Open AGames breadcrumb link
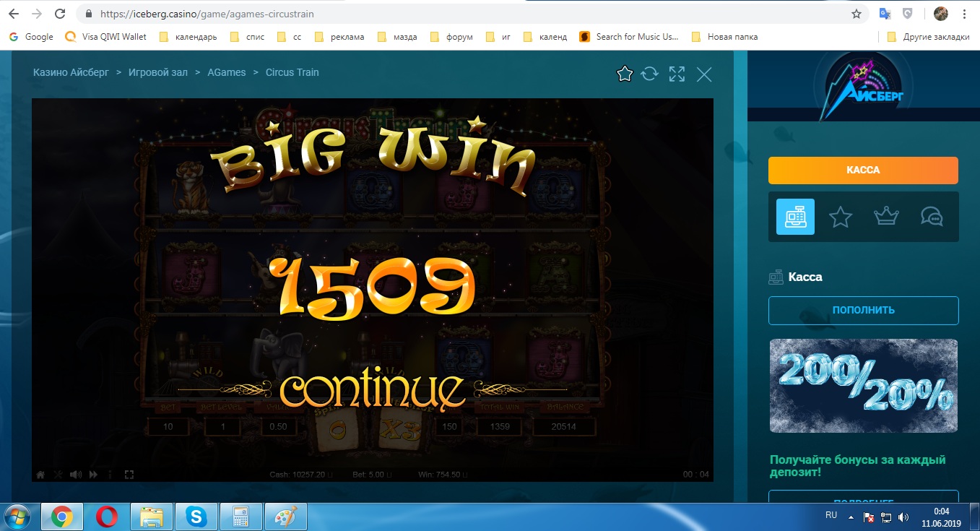The image size is (980, 531). [227, 72]
